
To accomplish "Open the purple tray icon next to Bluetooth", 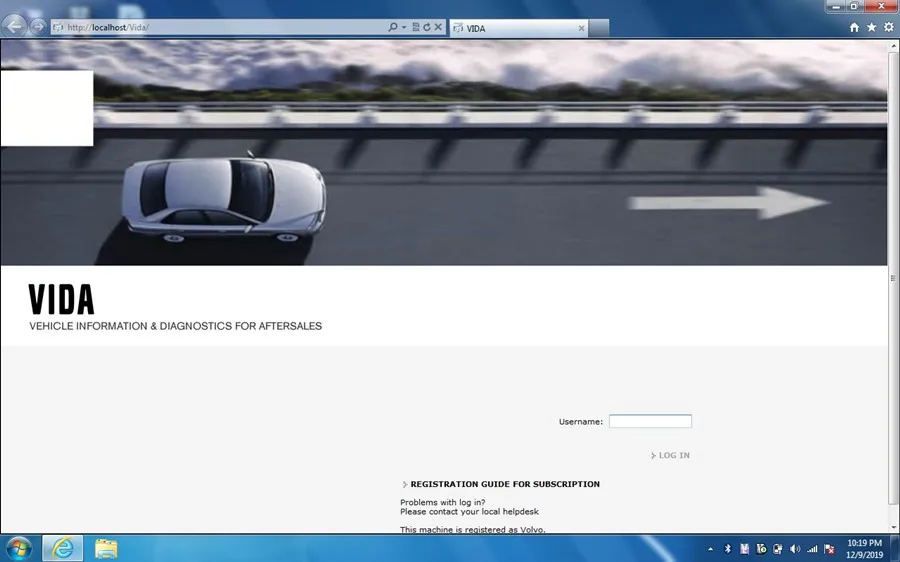I will tap(744, 549).
